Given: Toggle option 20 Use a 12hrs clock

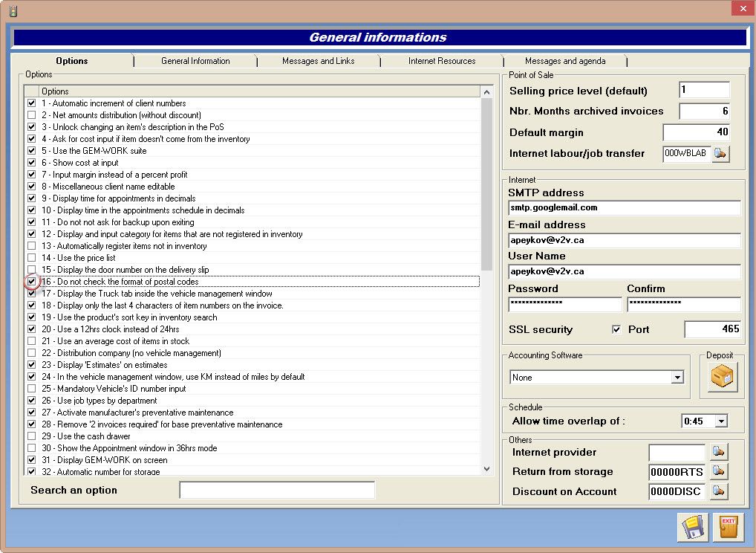Looking at the screenshot, I should (31, 329).
